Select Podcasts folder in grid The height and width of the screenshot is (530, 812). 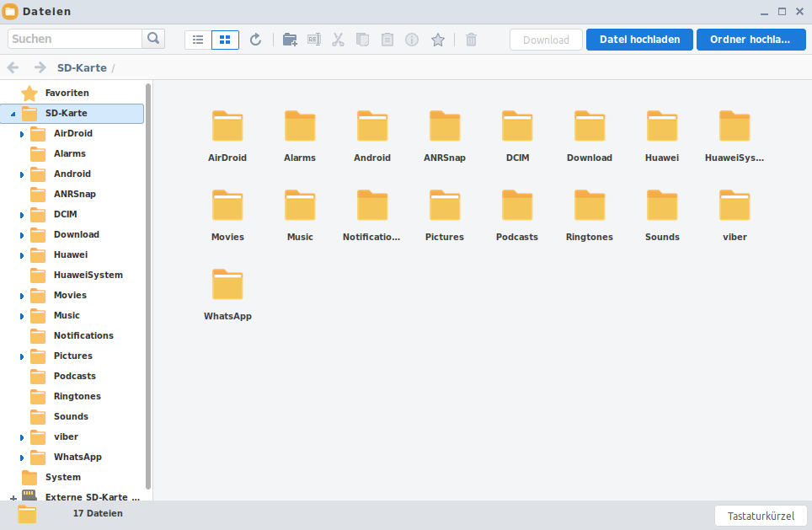pos(517,215)
